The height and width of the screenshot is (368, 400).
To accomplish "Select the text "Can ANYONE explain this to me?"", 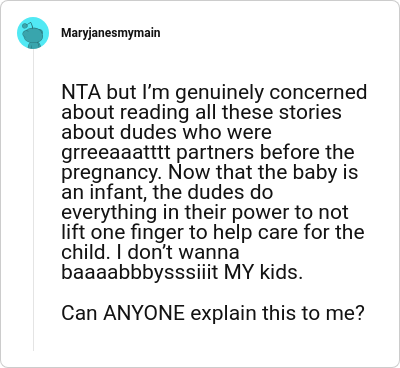I will [x=212, y=313].
